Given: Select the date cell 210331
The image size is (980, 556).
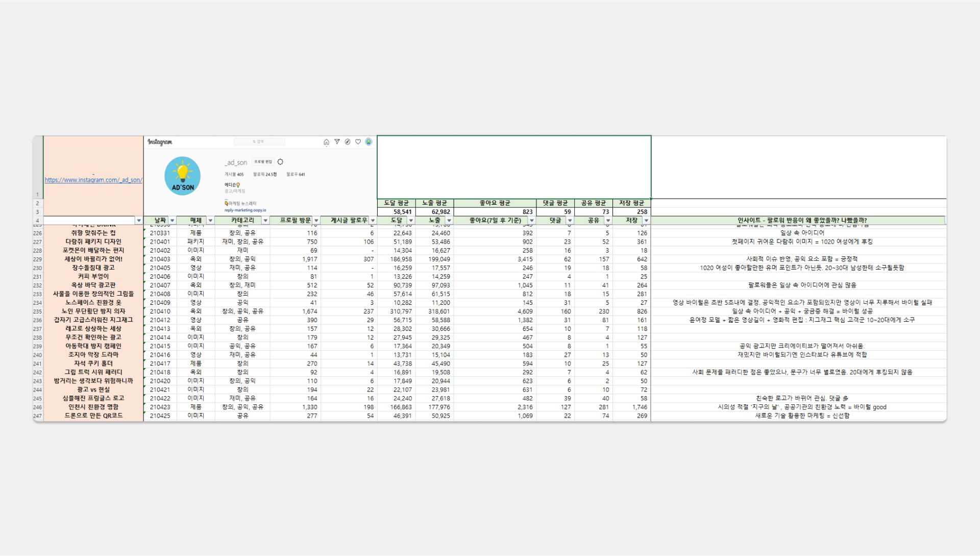Looking at the screenshot, I should pyautogui.click(x=160, y=233).
